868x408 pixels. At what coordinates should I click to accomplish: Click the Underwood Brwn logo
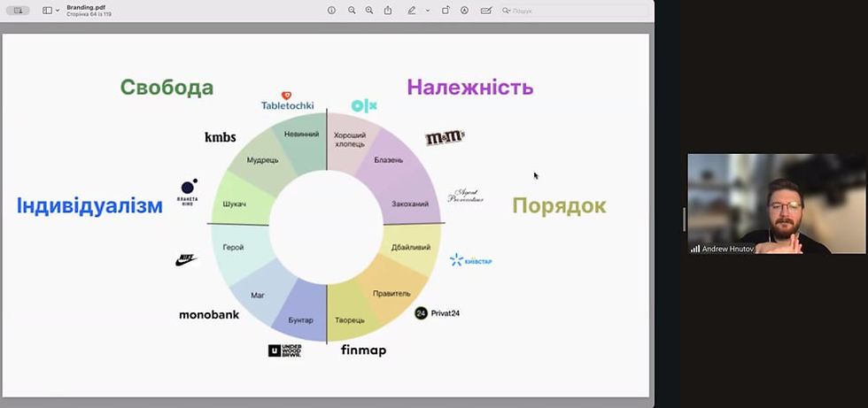285,350
